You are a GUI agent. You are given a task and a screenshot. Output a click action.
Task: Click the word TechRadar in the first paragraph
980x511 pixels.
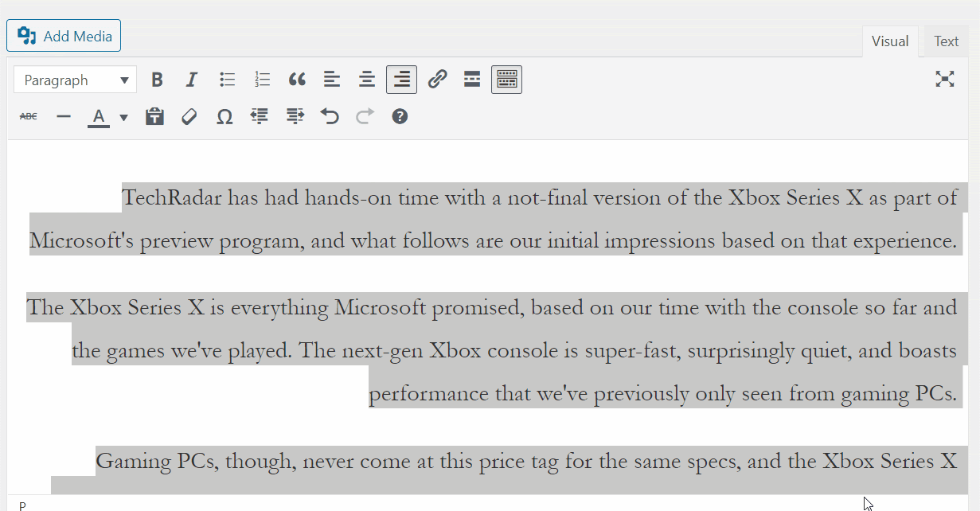(173, 197)
